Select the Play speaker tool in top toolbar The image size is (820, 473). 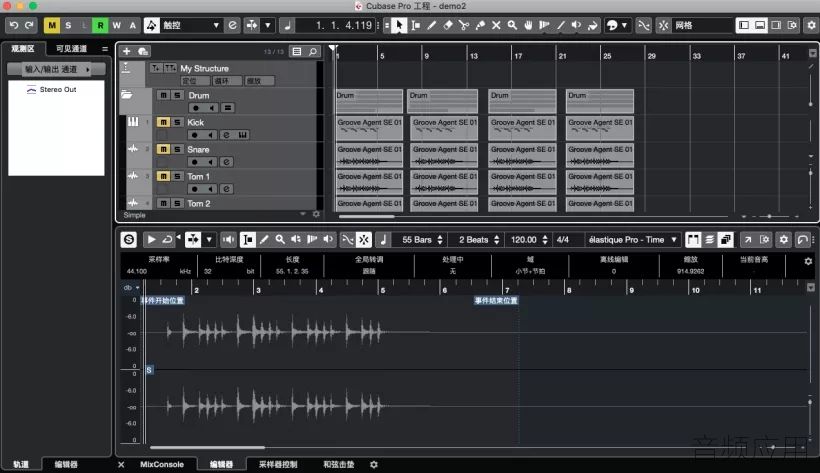click(x=576, y=25)
